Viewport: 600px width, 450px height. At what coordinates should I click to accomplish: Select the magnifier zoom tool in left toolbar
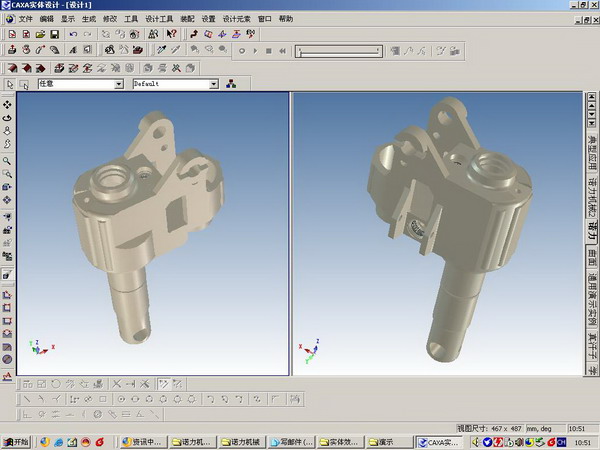click(x=8, y=160)
